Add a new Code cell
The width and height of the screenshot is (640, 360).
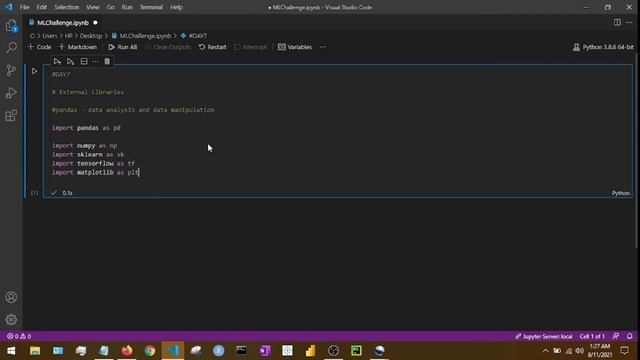(x=40, y=47)
